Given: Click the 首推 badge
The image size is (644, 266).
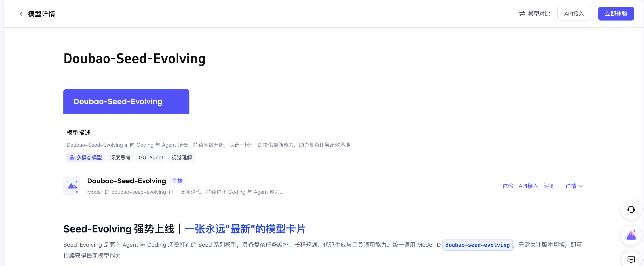Looking at the screenshot, I should pyautogui.click(x=177, y=181).
